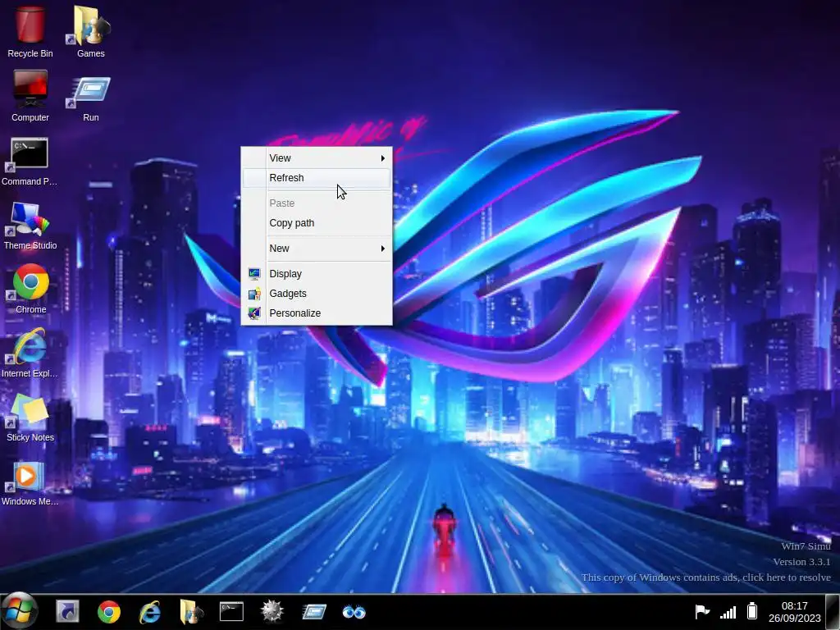Select Copy path in context menu
Image resolution: width=840 pixels, height=630 pixels.
coord(317,223)
